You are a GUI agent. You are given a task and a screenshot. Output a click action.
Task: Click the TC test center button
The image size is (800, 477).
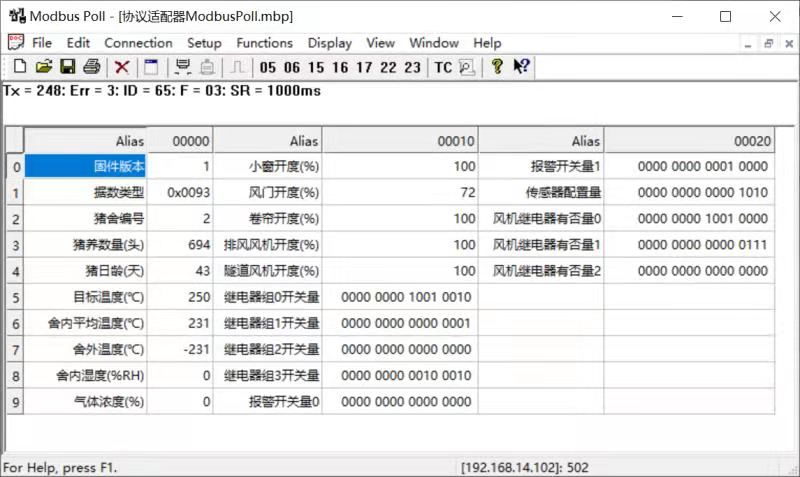pos(443,67)
